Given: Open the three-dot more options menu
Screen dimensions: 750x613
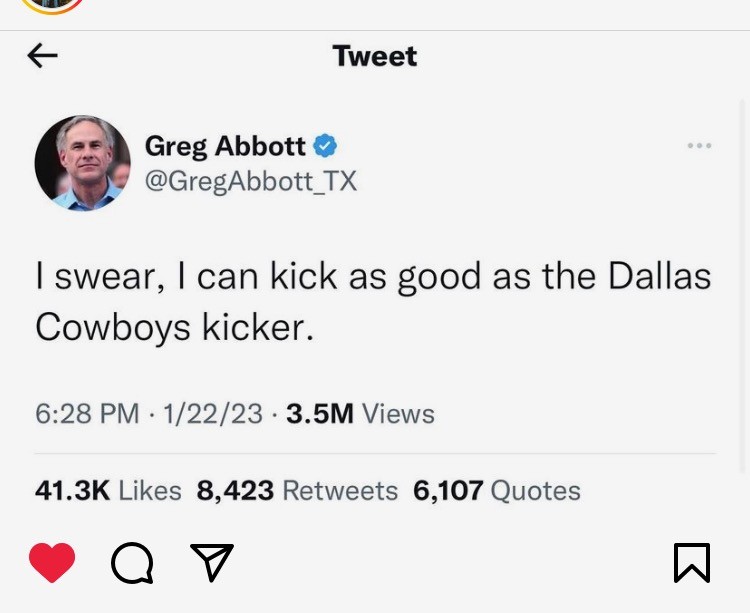Looking at the screenshot, I should coord(699,146).
